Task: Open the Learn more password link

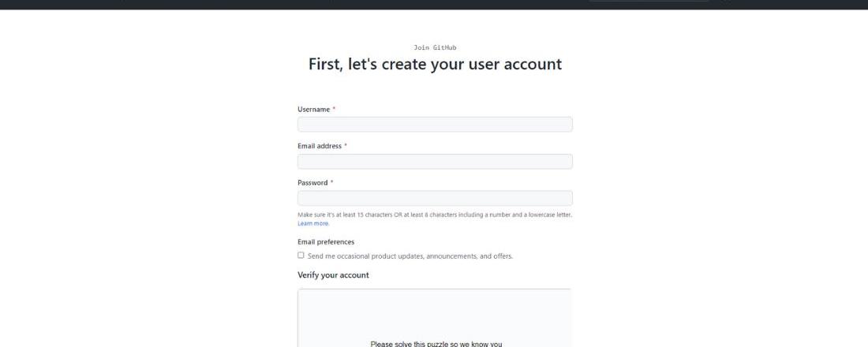Action: pos(313,223)
